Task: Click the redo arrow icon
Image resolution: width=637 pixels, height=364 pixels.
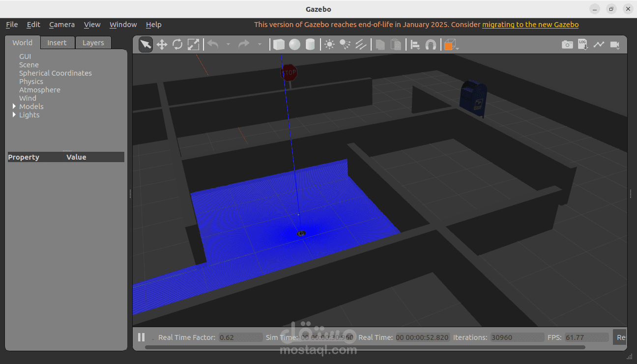Action: (x=244, y=44)
